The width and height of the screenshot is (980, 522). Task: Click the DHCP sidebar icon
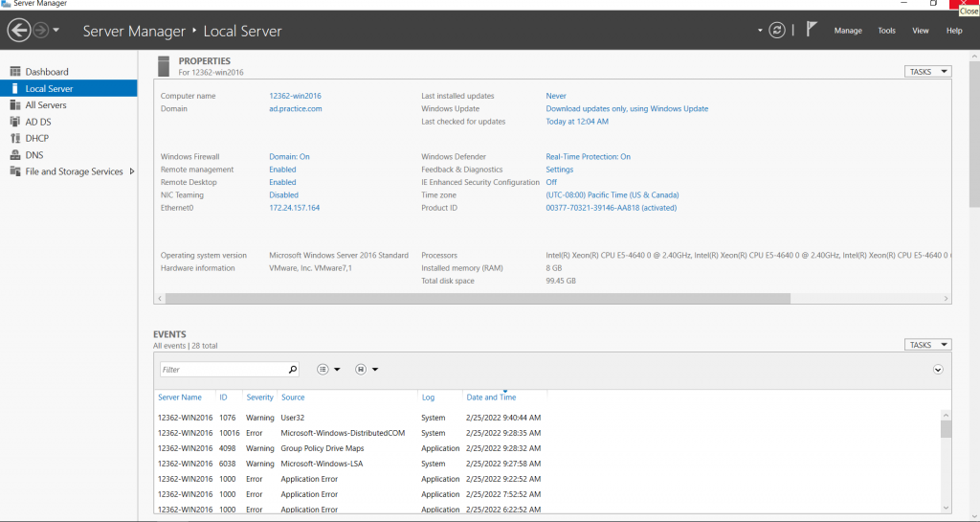tap(15, 138)
